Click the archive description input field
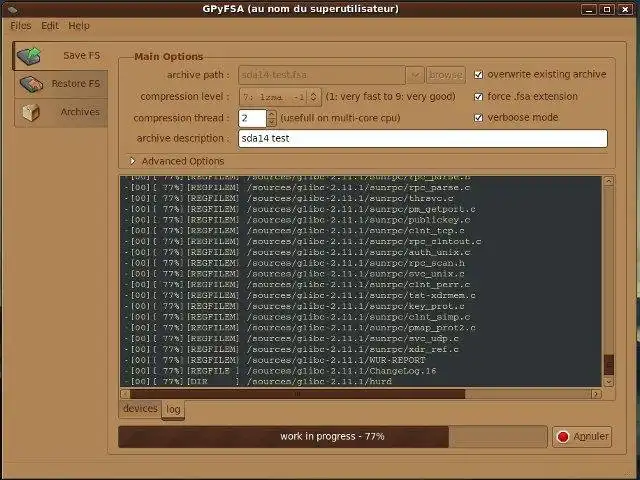This screenshot has height=480, width=640. [x=422, y=138]
